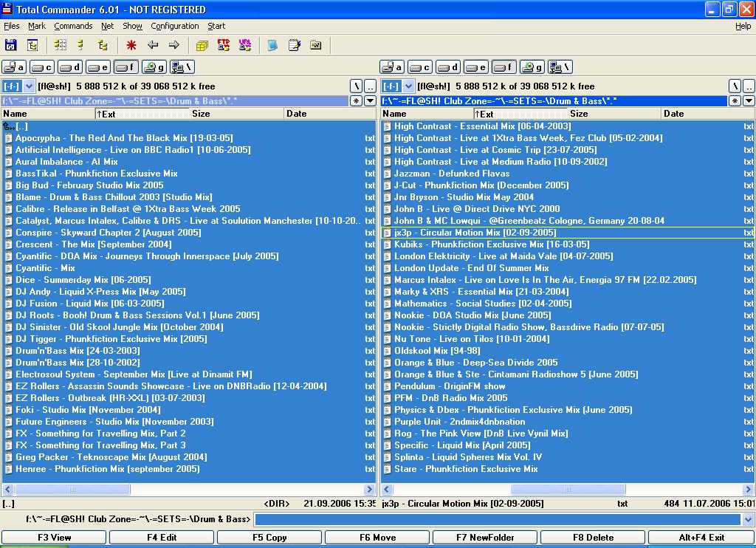756x548 pixels.
Task: Click the red asterisk invert selection icon
Action: [x=131, y=45]
